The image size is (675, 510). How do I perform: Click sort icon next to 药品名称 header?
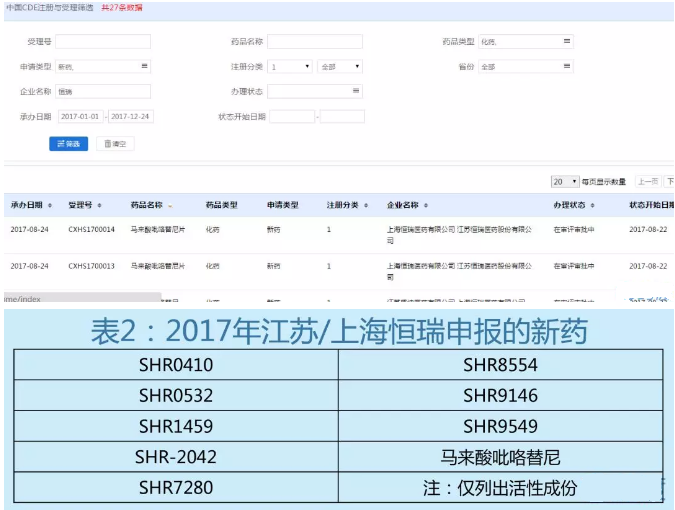click(170, 205)
